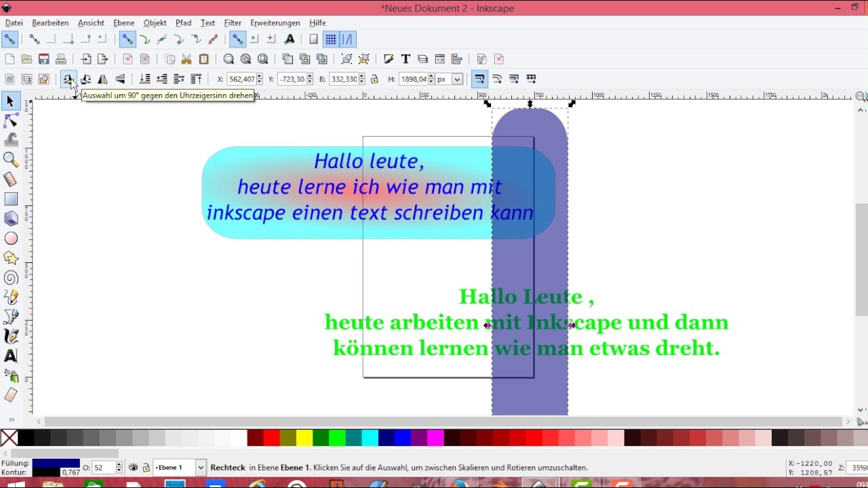Viewport: 868px width, 488px height.
Task: Toggle snap to guides button
Action: pyautogui.click(x=347, y=39)
